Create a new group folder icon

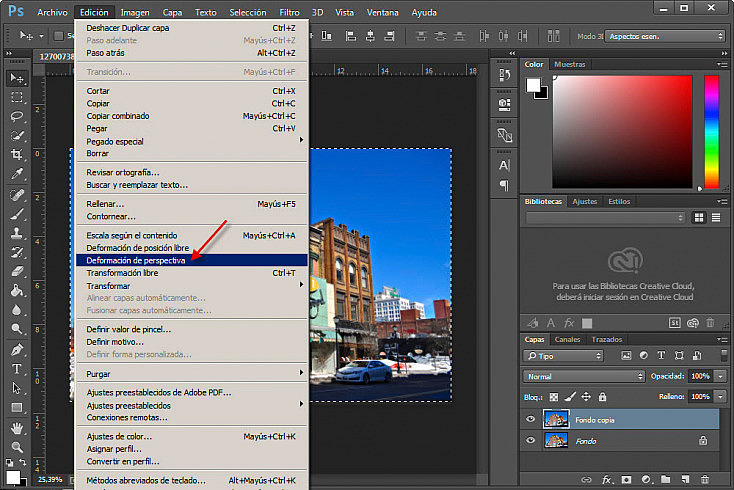pyautogui.click(x=665, y=479)
